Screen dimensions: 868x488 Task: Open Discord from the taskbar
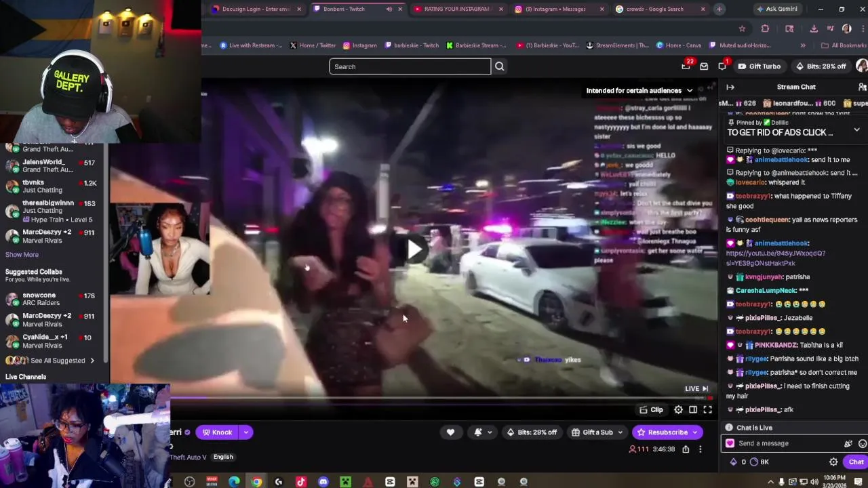coord(323,482)
